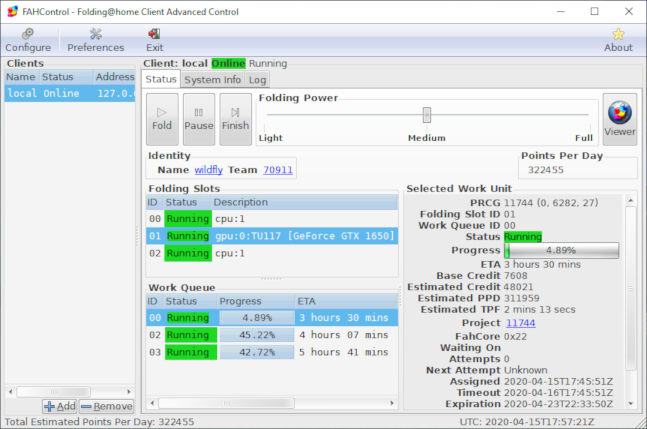Click the UTC time in status bar
Screen dimensions: 647x429
pyautogui.click(x=527, y=422)
